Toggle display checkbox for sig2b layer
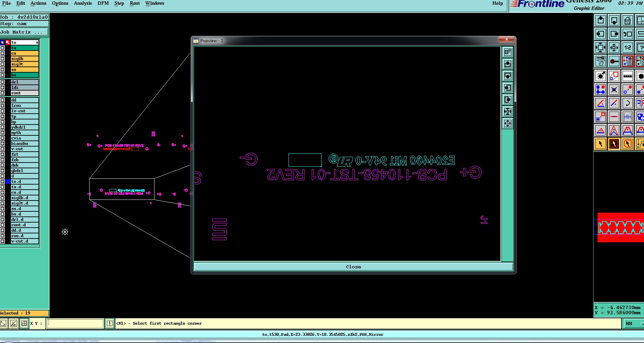This screenshot has width=644, height=343. [2, 59]
